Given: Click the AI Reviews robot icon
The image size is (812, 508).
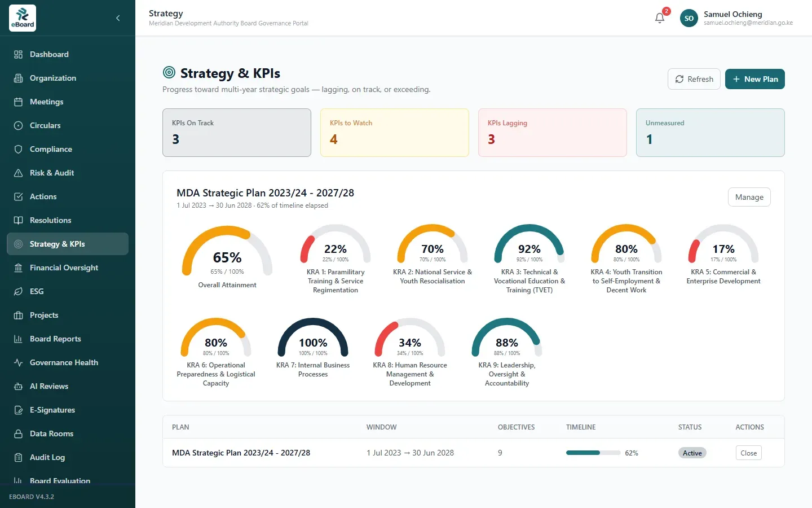Looking at the screenshot, I should [19, 386].
